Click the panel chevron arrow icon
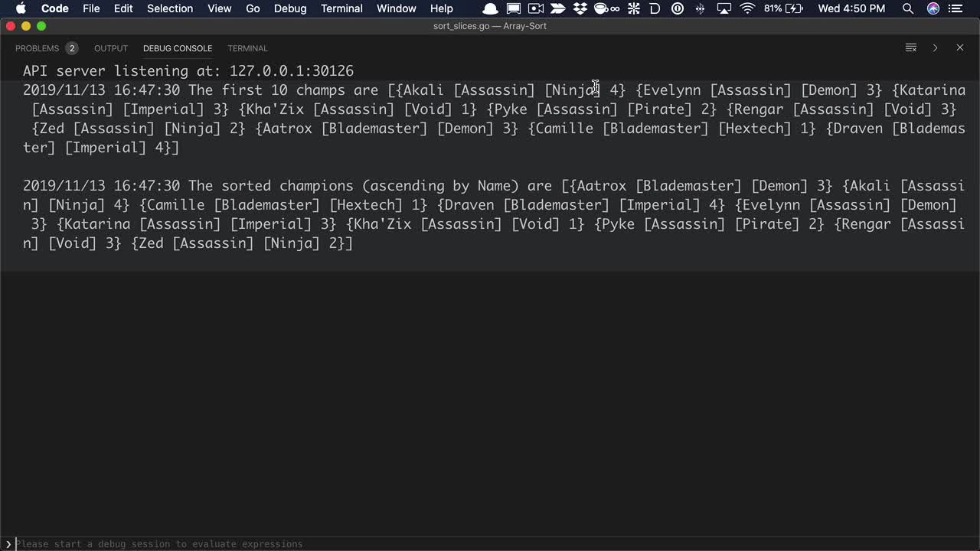980x551 pixels. 935,47
